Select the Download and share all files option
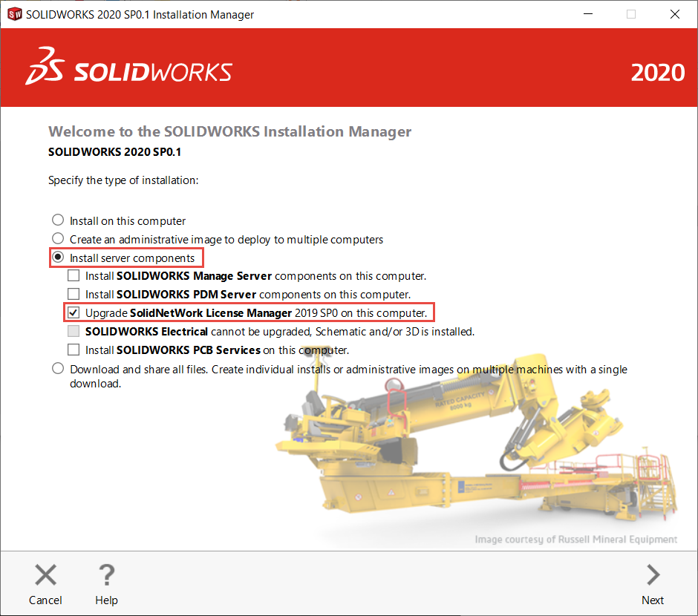 [58, 368]
